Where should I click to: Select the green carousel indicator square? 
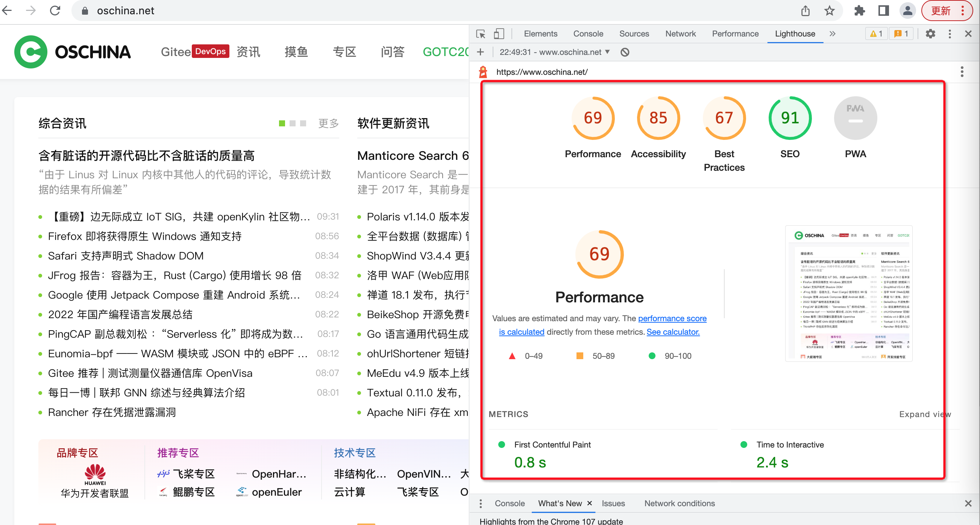[282, 123]
